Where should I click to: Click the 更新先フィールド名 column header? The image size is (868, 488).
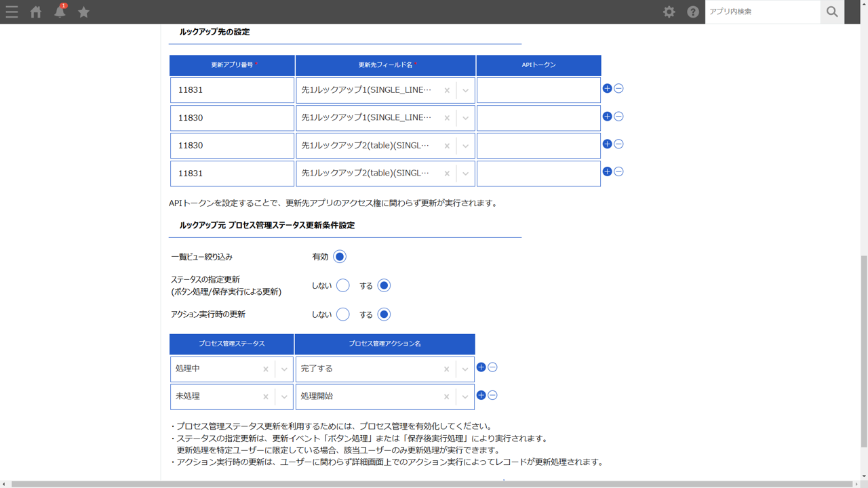[x=385, y=65]
